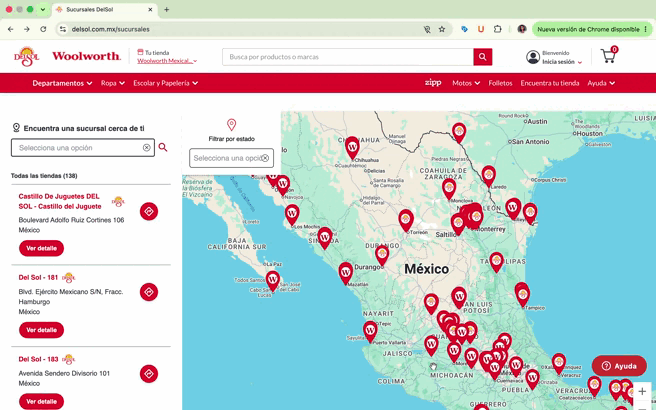Open the Del Sol - 183 store title
This screenshot has height=410, width=656.
[x=38, y=359]
